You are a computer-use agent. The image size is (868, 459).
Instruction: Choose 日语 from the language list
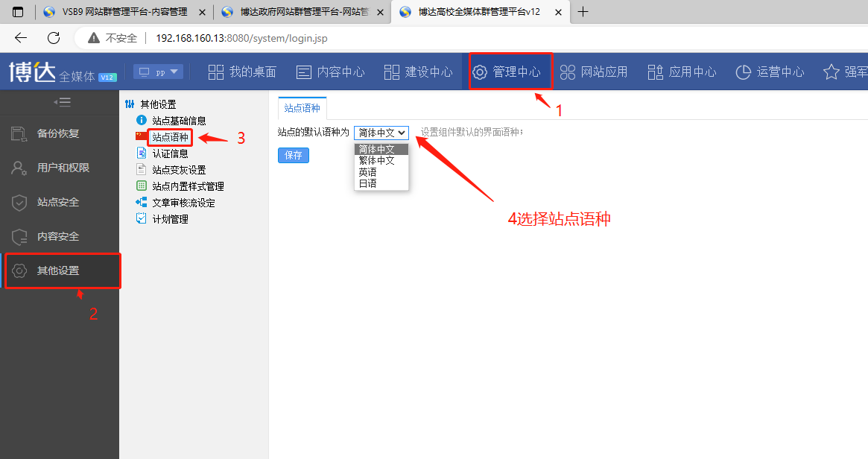[x=381, y=183]
